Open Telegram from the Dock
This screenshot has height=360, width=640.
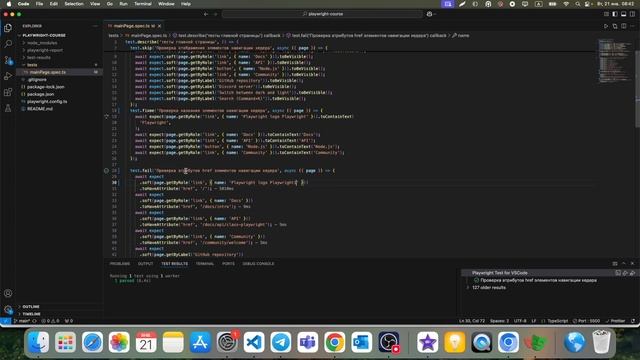point(281,342)
